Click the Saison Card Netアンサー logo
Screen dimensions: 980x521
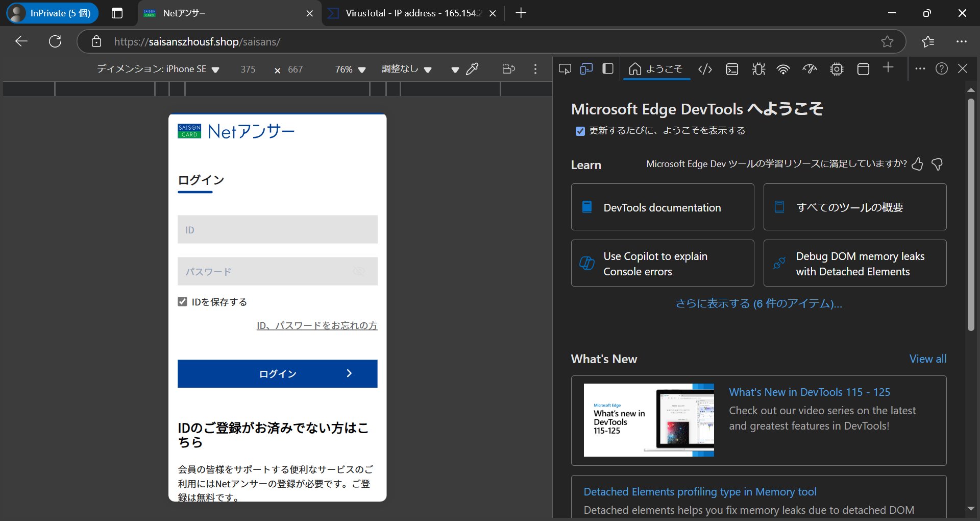pos(236,131)
